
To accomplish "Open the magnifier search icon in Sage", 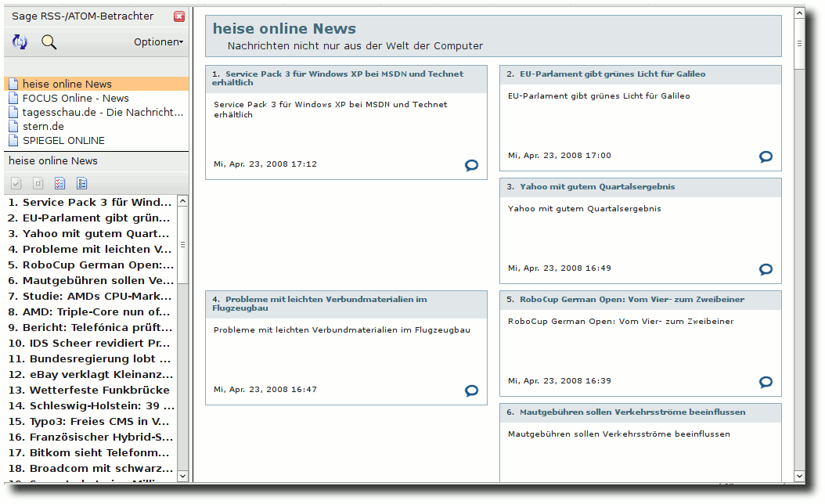I will pos(49,42).
